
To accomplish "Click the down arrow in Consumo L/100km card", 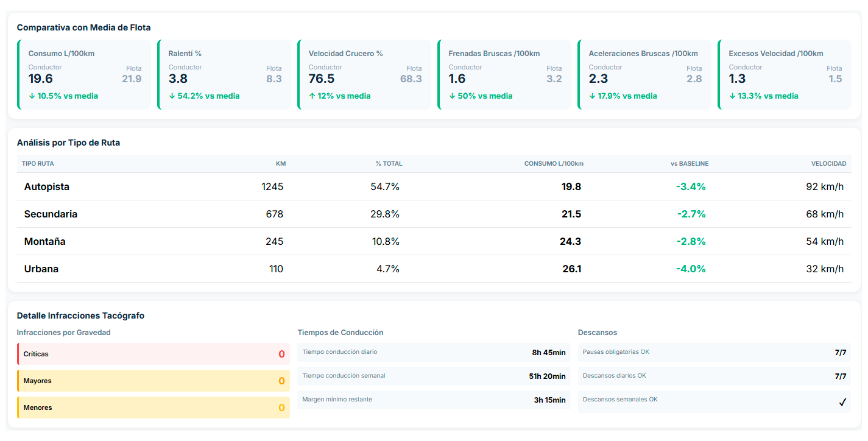I will click(32, 96).
